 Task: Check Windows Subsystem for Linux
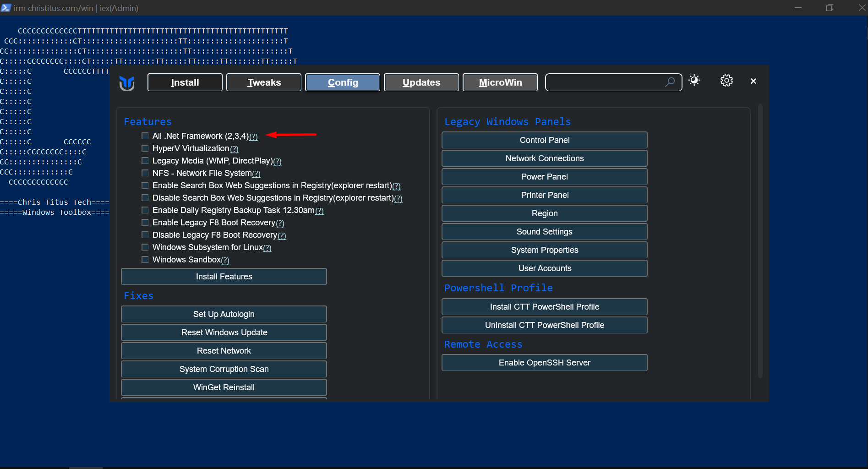coord(145,247)
